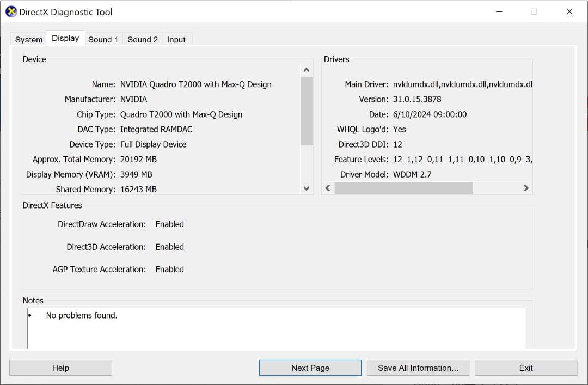Screen dimensions: 588x385
Task: Click the down arrow on Device scrollbar
Action: pos(306,188)
